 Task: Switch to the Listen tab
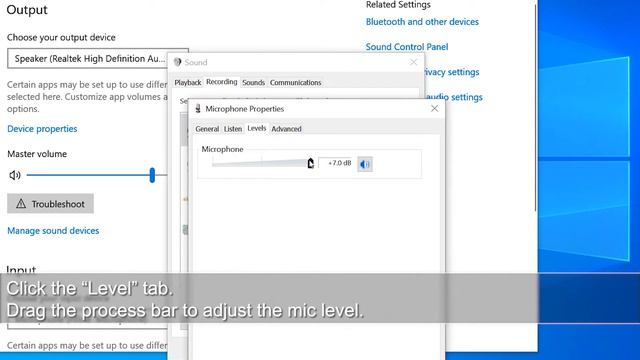click(x=233, y=129)
